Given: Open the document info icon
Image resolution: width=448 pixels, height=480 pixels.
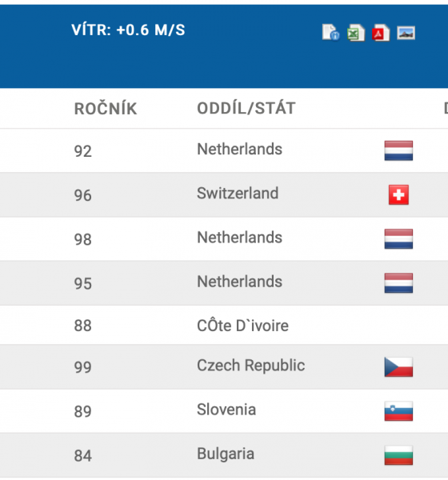Looking at the screenshot, I should click(x=330, y=32).
